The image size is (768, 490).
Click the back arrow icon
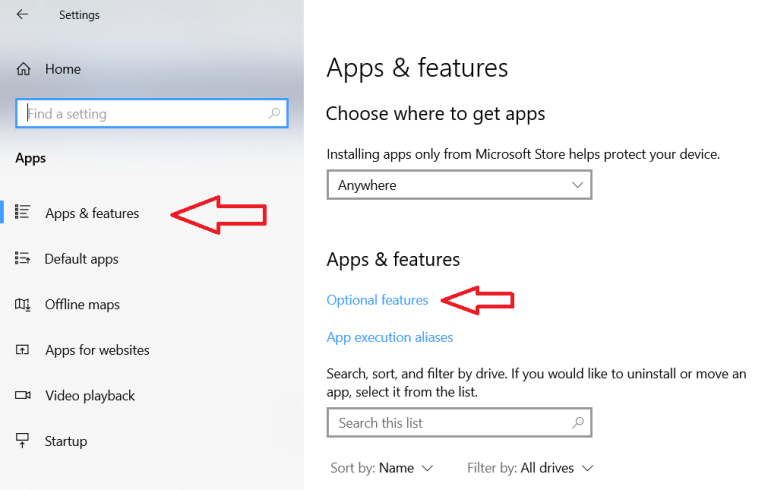pyautogui.click(x=22, y=15)
